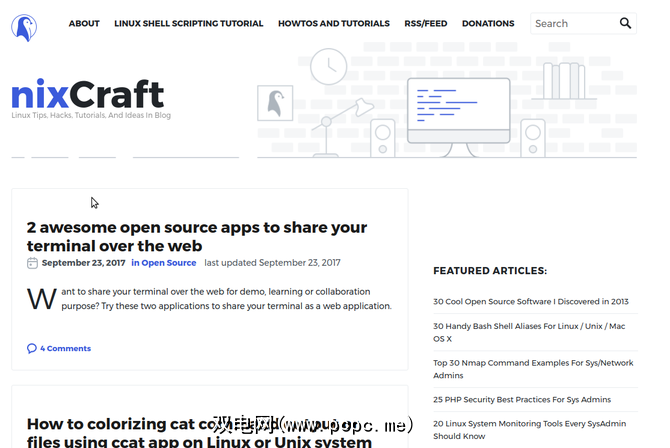Click the 'September 23, 2017' post date

(x=83, y=263)
